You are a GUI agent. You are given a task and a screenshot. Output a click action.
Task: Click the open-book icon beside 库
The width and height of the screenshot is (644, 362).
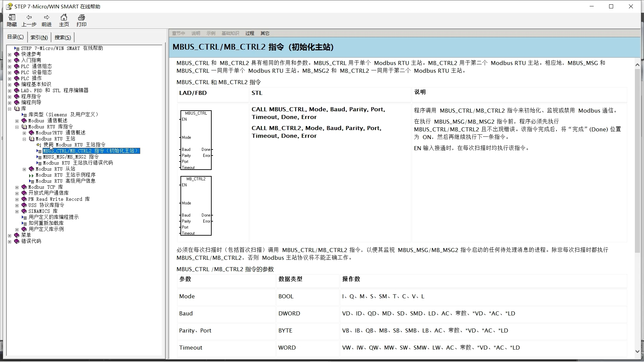click(17, 109)
